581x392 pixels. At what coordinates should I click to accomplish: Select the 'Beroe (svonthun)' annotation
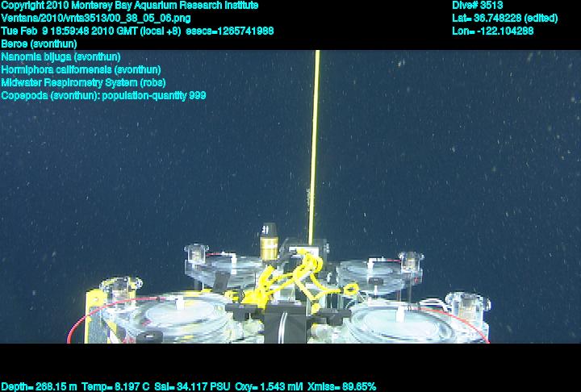40,44
